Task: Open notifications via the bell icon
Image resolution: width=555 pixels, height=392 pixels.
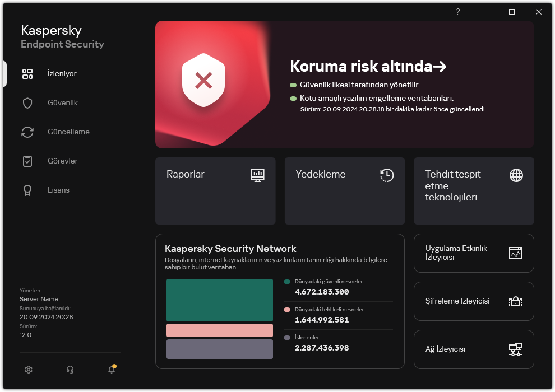Action: [111, 370]
